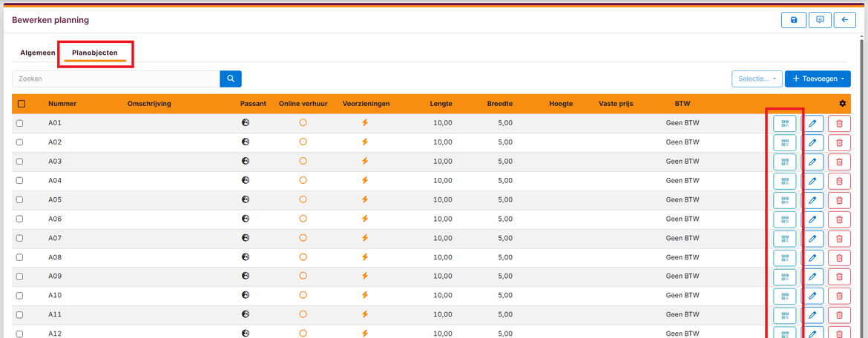Delete row A03 with trash icon
Screen dimensions: 868x338
(839, 162)
